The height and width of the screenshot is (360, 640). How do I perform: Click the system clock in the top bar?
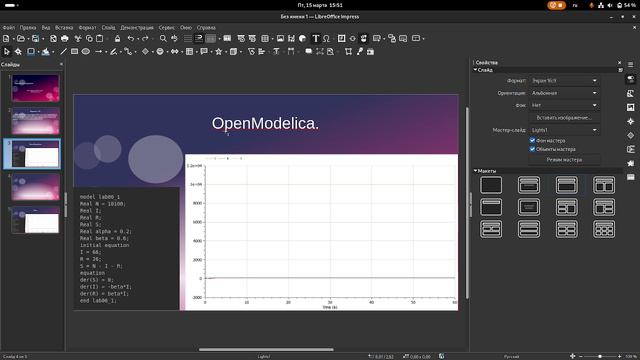[x=320, y=5]
